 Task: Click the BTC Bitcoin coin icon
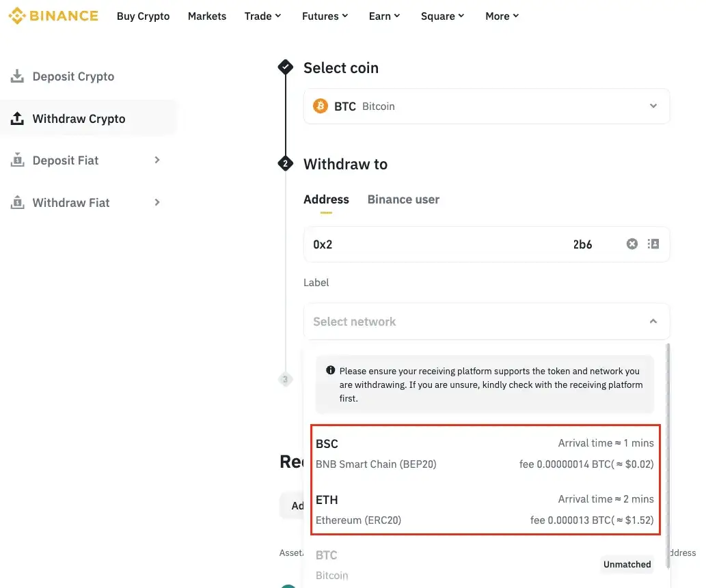tap(321, 107)
